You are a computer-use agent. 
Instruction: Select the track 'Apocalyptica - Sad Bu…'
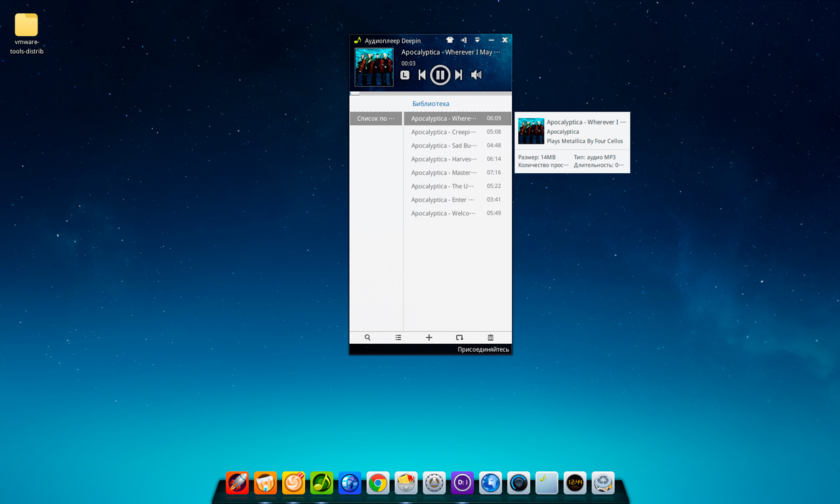444,146
